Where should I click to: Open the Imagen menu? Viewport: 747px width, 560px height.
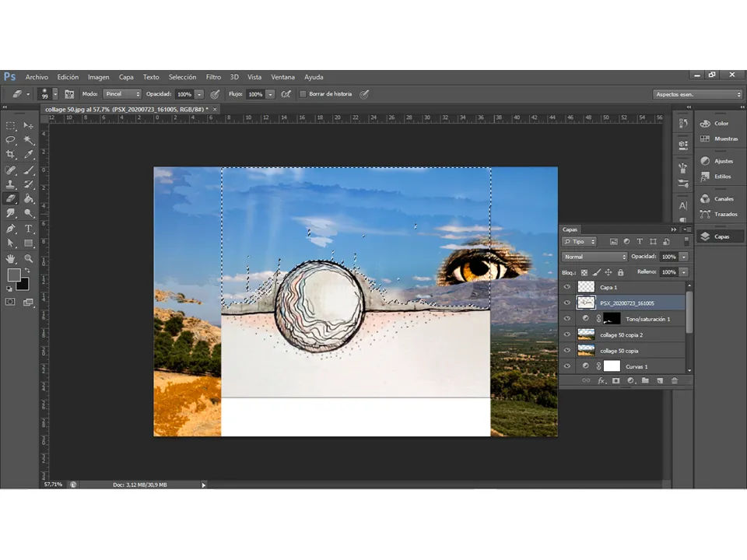(x=98, y=77)
